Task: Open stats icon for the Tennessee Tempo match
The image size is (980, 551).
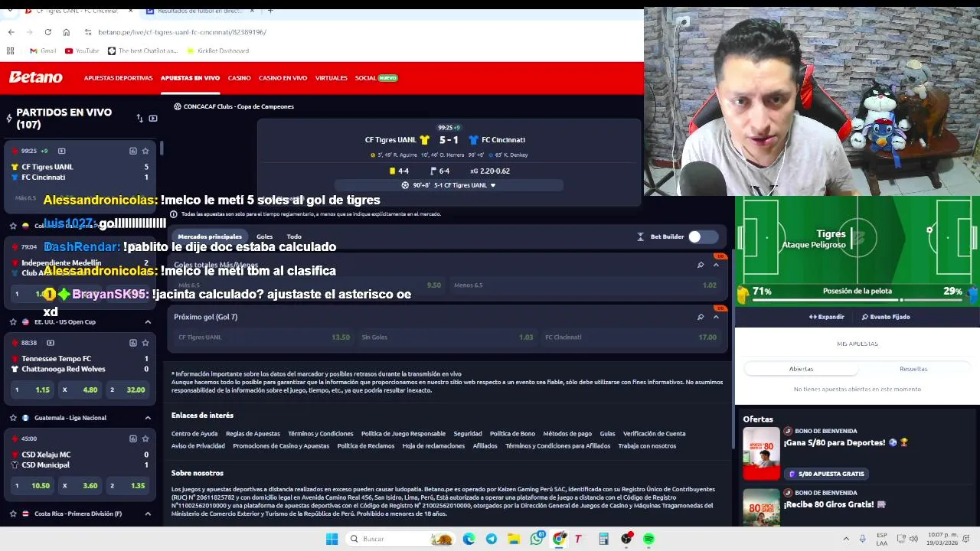Action: (132, 343)
